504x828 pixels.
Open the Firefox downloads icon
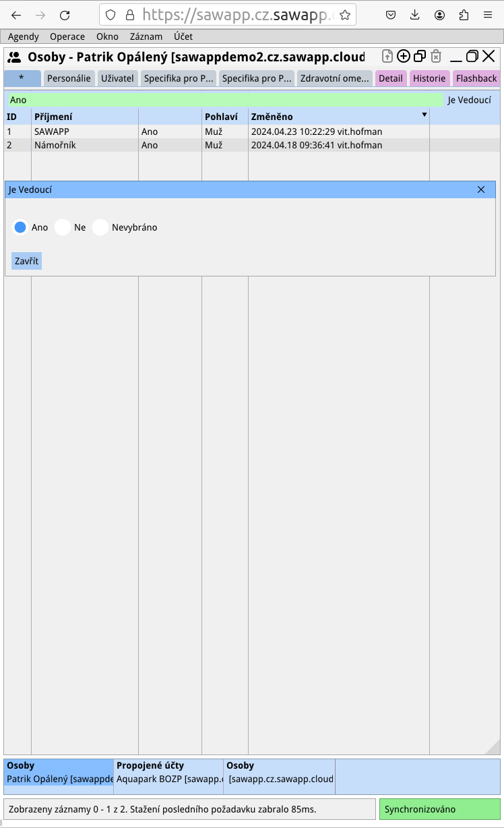coord(415,15)
